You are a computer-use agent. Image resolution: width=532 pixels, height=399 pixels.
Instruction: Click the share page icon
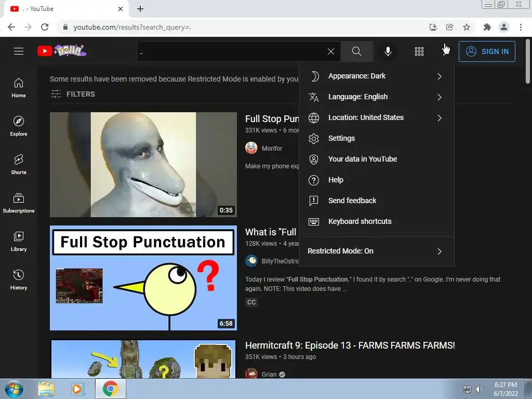(450, 27)
